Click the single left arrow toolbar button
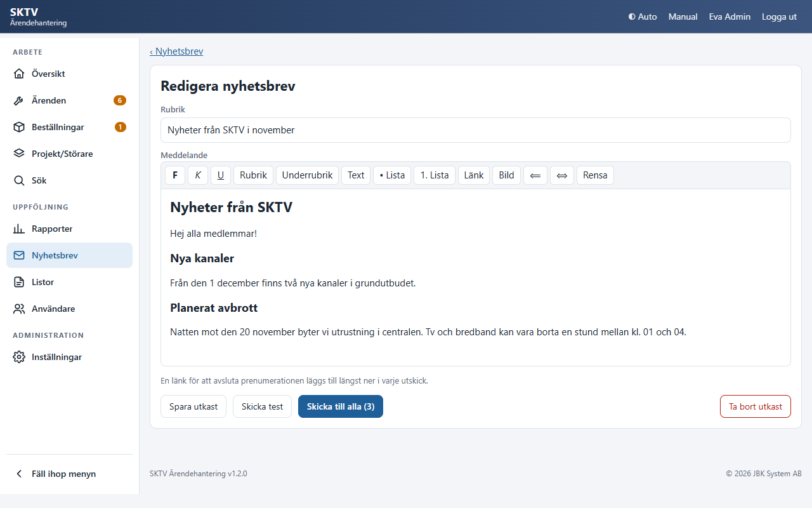812x508 pixels. 535,175
